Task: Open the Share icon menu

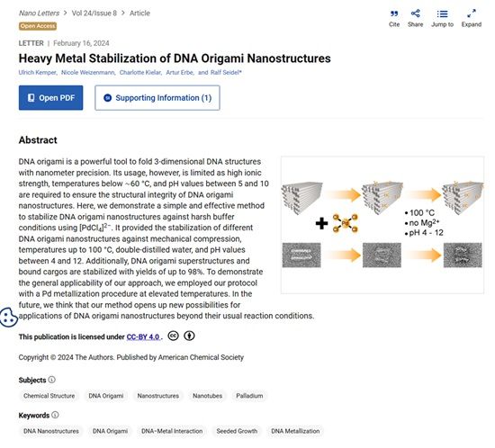Action: 415,13
